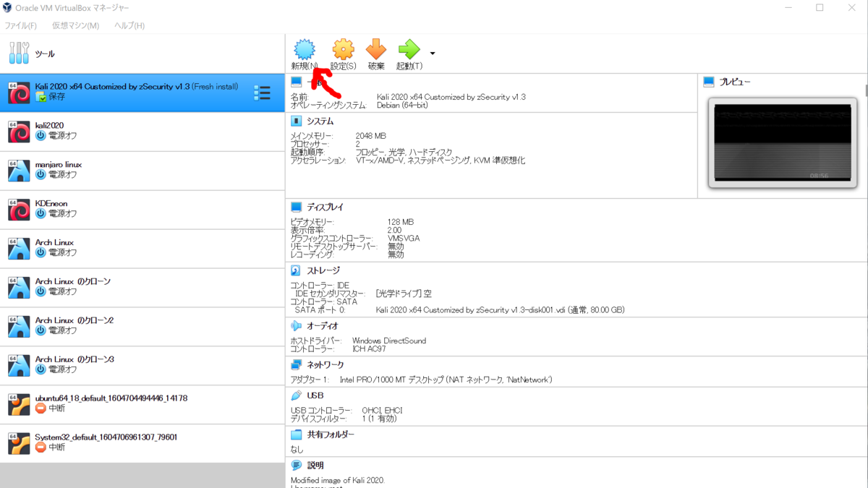This screenshot has height=488, width=868.
Task: Create a new VM with the 新規 icon
Action: pyautogui.click(x=304, y=48)
